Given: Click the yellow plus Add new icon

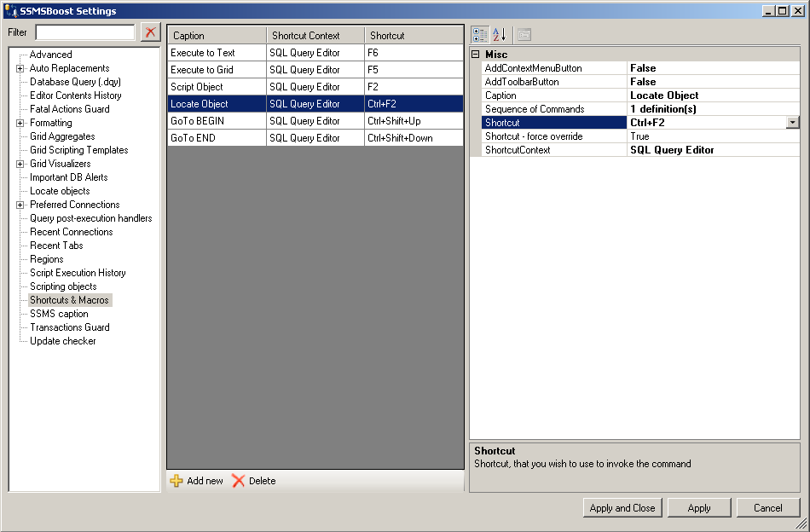Looking at the screenshot, I should coord(176,481).
